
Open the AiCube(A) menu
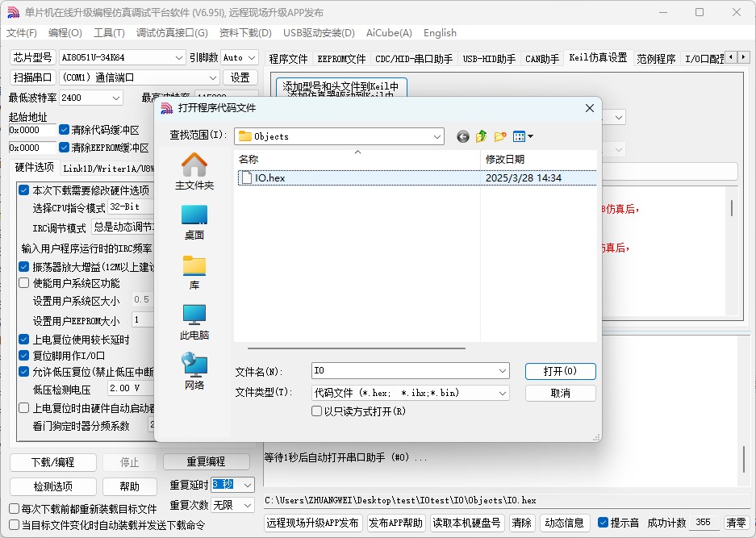coord(389,33)
